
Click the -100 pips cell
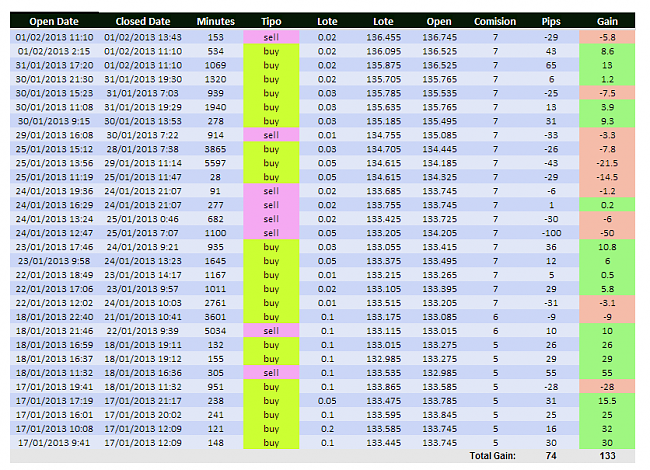tap(550, 232)
